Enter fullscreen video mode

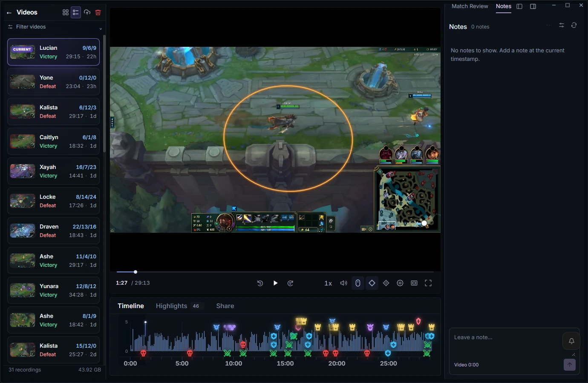point(428,283)
